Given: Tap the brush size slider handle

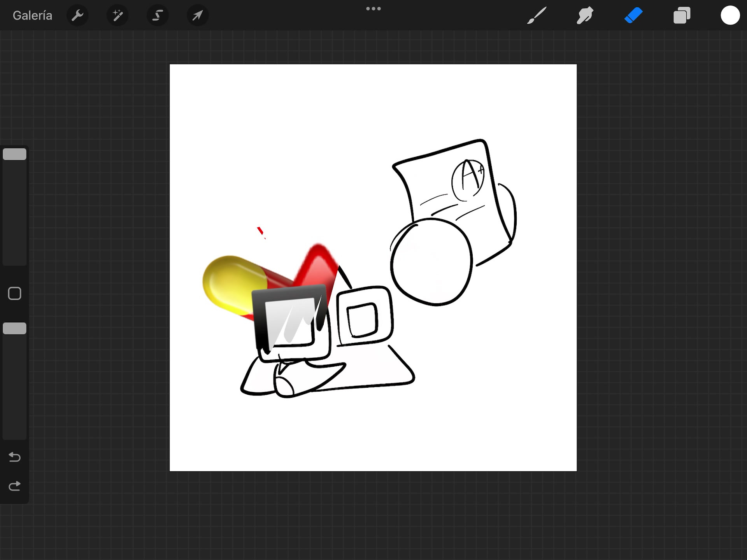Looking at the screenshot, I should [x=15, y=154].
